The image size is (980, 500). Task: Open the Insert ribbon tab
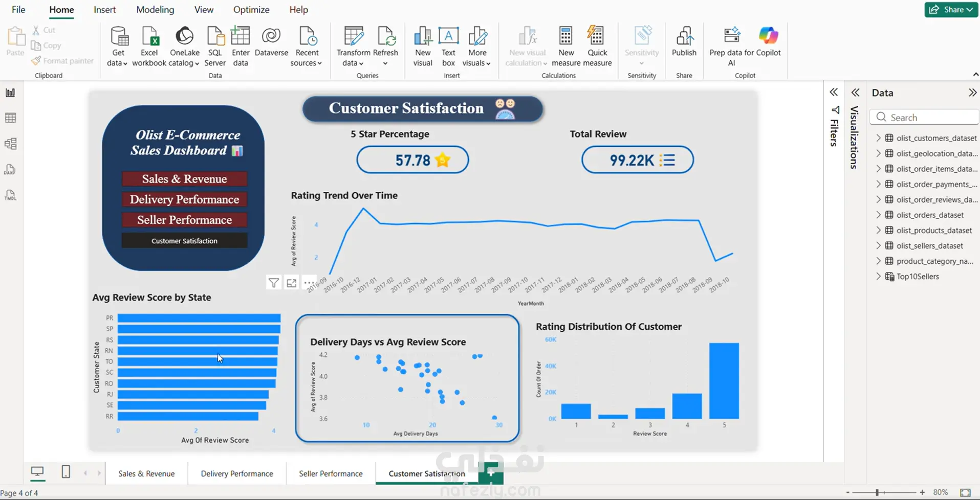(104, 10)
